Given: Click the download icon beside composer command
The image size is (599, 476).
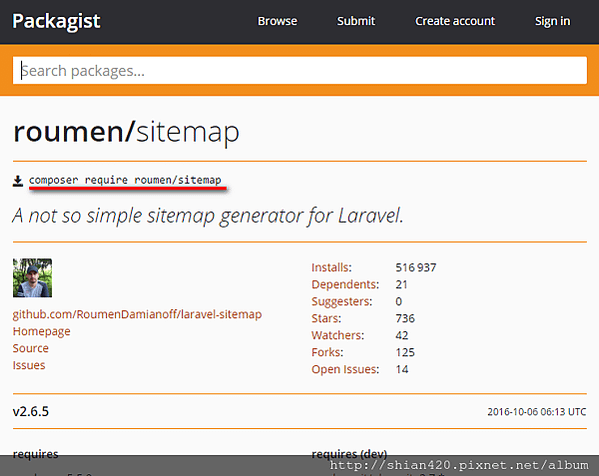Looking at the screenshot, I should (x=18, y=181).
